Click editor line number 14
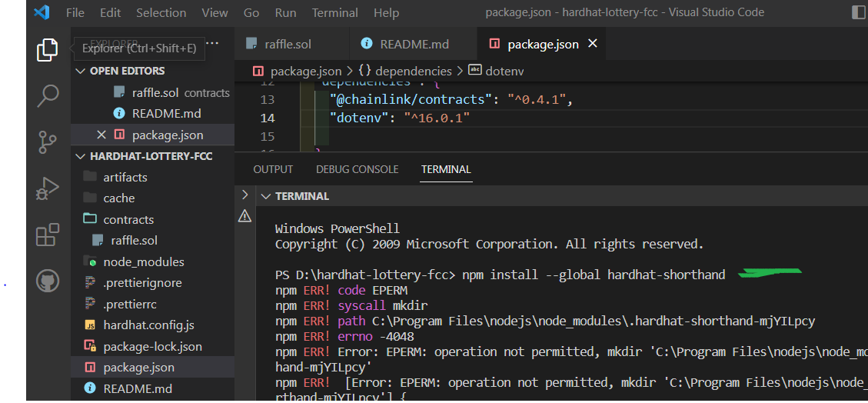 click(268, 118)
